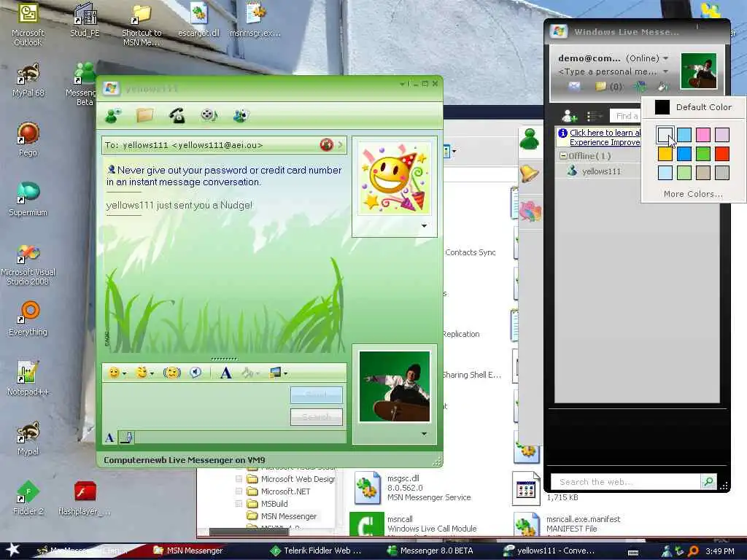The height and width of the screenshot is (560, 747).
Task: Switch to Telerik Fiddler Web taskbar button
Action: (x=316, y=551)
